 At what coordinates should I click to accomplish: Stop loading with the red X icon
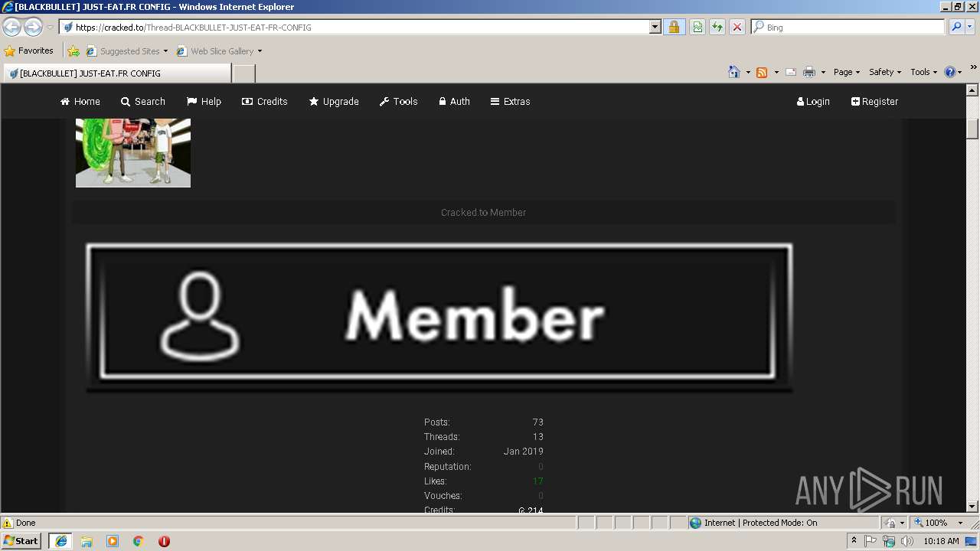737,27
